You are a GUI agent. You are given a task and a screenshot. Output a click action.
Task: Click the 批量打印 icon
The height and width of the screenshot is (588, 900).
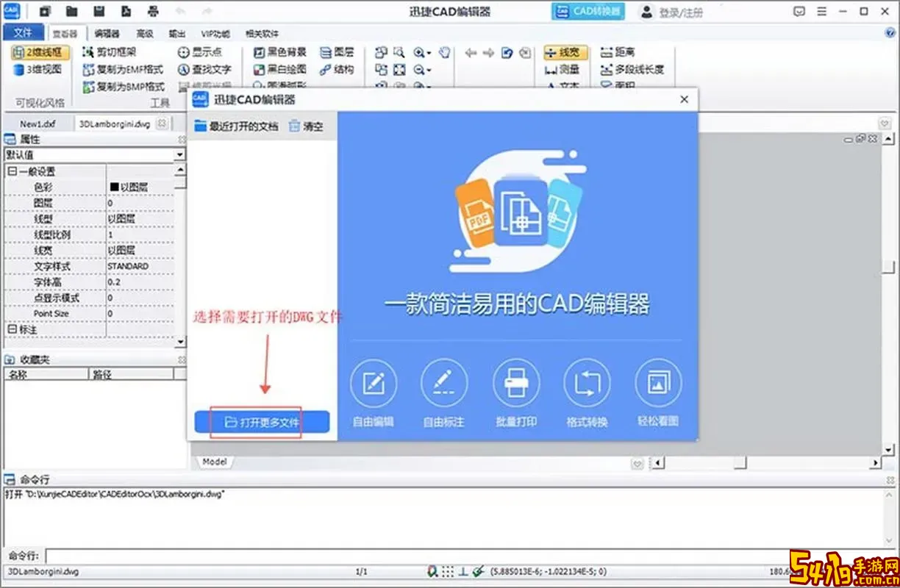pyautogui.click(x=515, y=384)
